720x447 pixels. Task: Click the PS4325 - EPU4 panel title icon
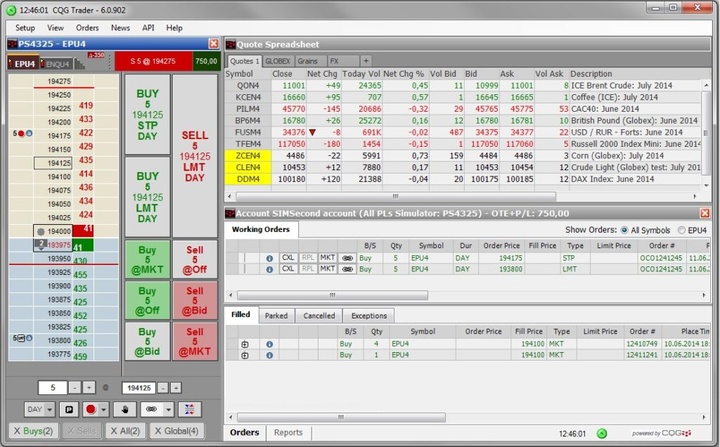point(12,44)
